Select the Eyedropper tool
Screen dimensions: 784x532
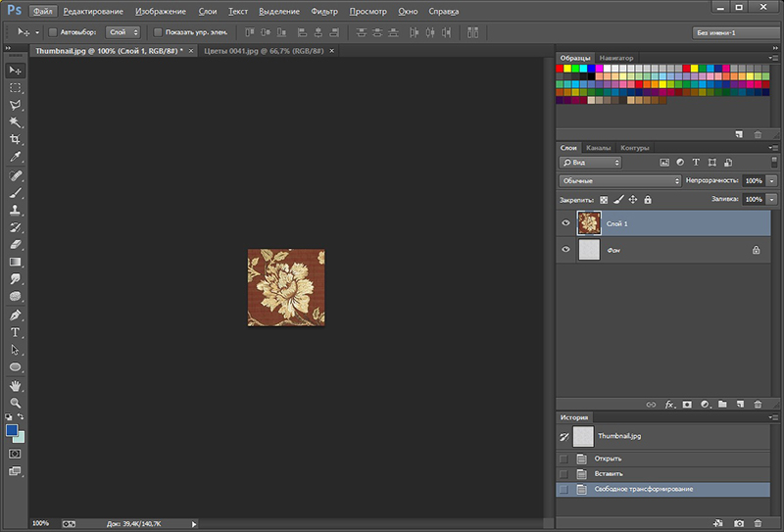tap(16, 157)
